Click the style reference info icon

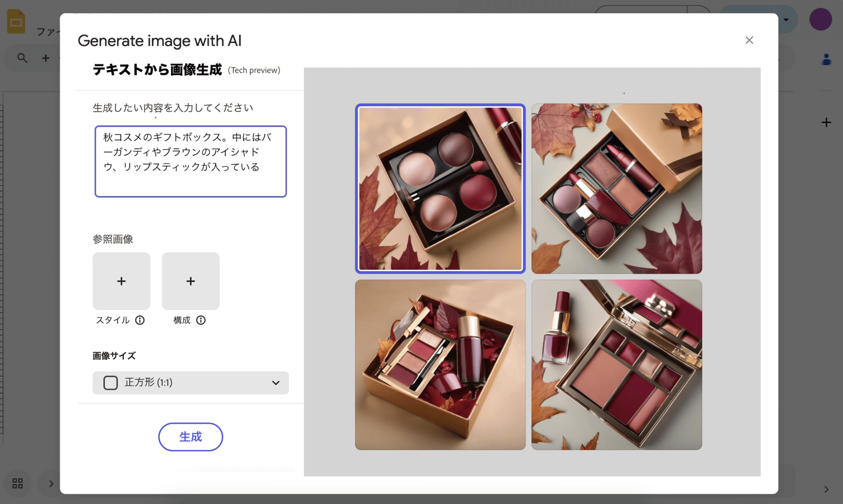click(140, 320)
